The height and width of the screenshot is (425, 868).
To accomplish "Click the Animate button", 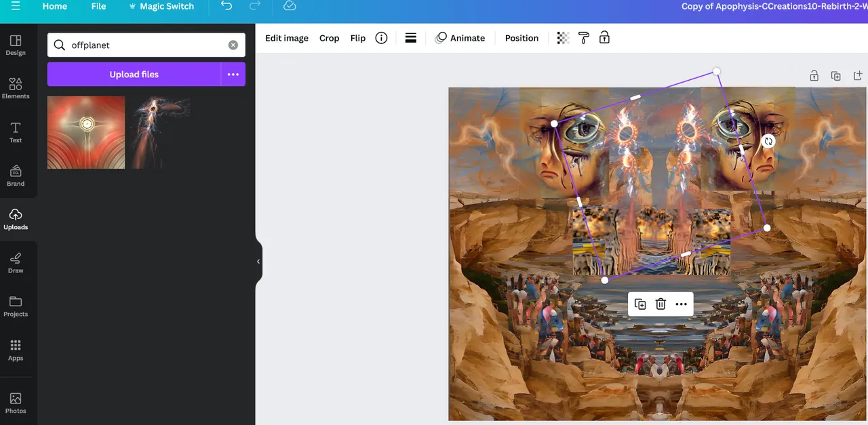I will (460, 38).
